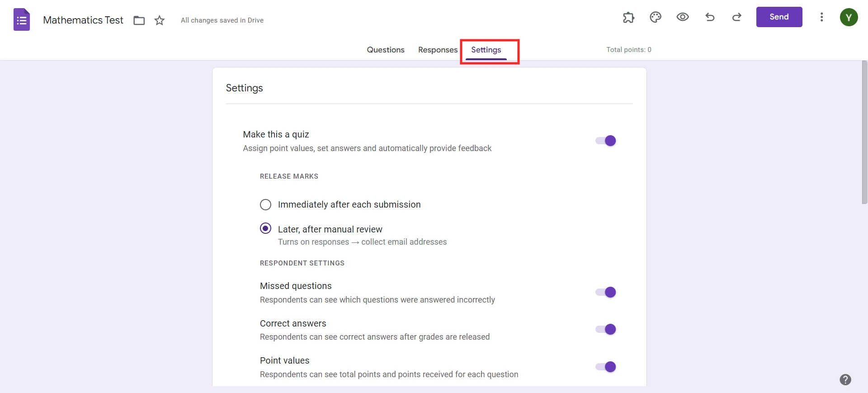Click the Mathematics Test form title
This screenshot has height=393, width=868.
click(83, 20)
